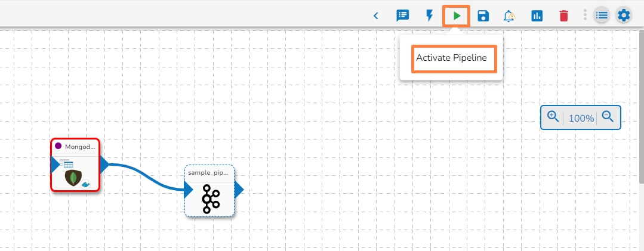Zoom in on the canvas

(x=553, y=117)
